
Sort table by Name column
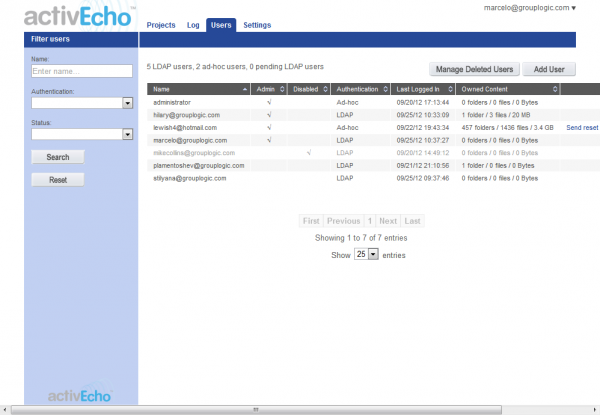tap(199, 89)
